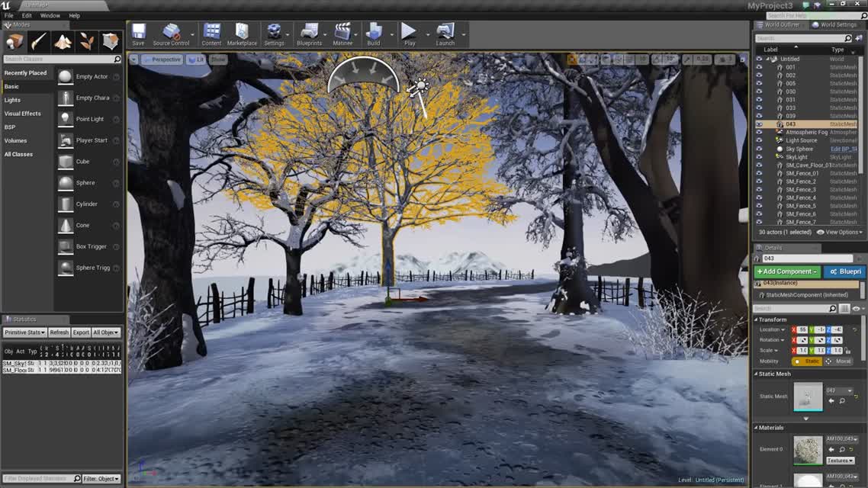
Task: Select Point Light in the class list
Action: click(88, 119)
